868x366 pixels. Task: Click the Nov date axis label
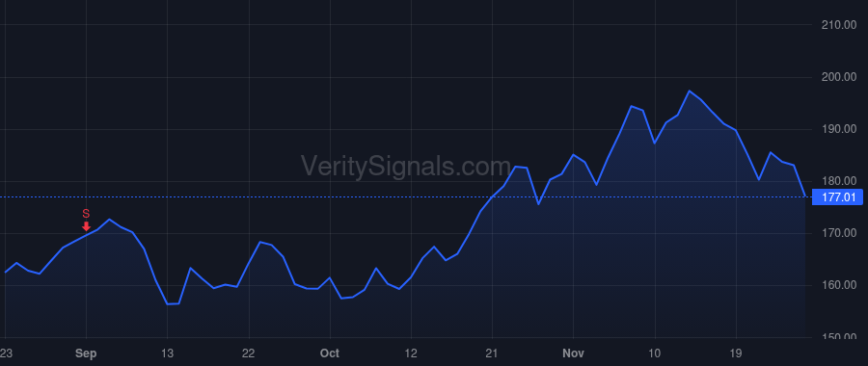point(574,353)
